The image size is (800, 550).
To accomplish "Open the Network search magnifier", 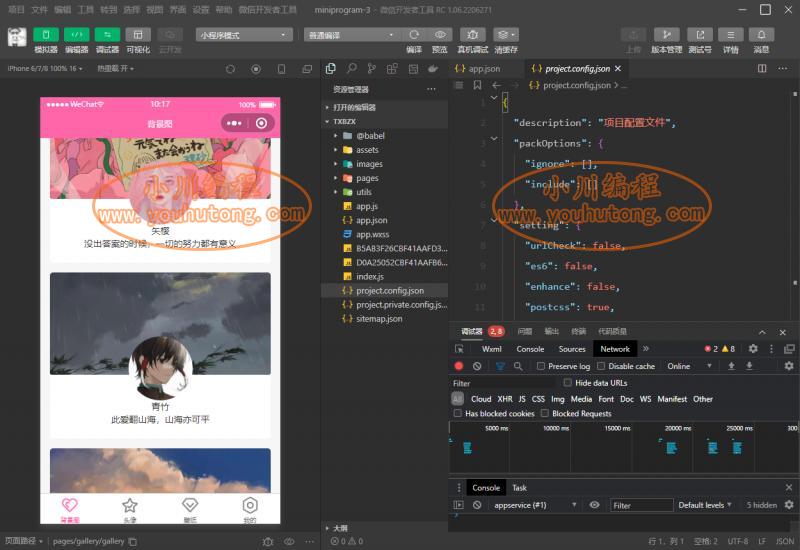I will tap(518, 366).
